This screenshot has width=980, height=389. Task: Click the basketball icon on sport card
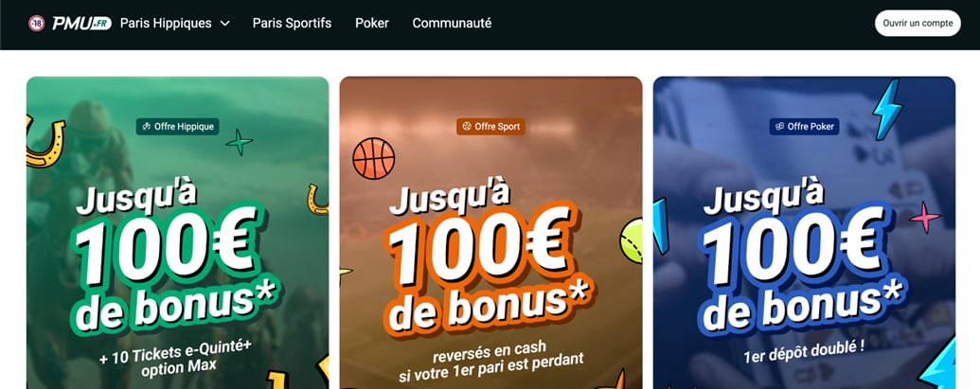374,159
